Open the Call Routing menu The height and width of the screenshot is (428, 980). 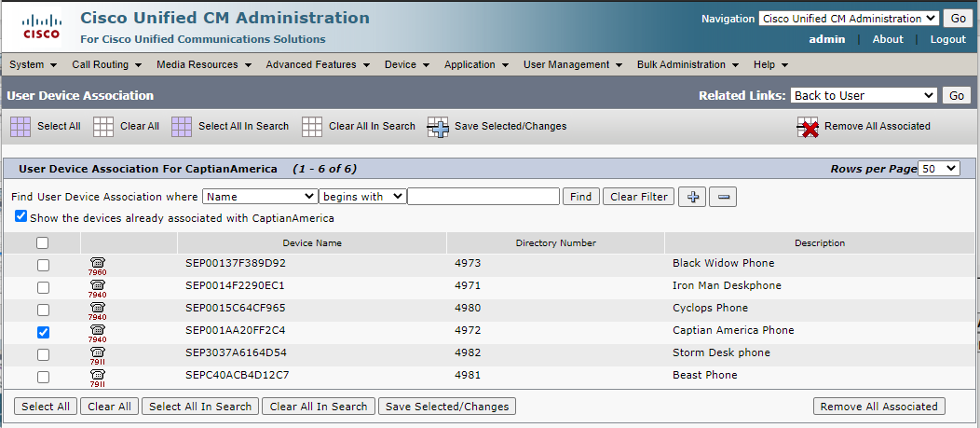point(106,64)
